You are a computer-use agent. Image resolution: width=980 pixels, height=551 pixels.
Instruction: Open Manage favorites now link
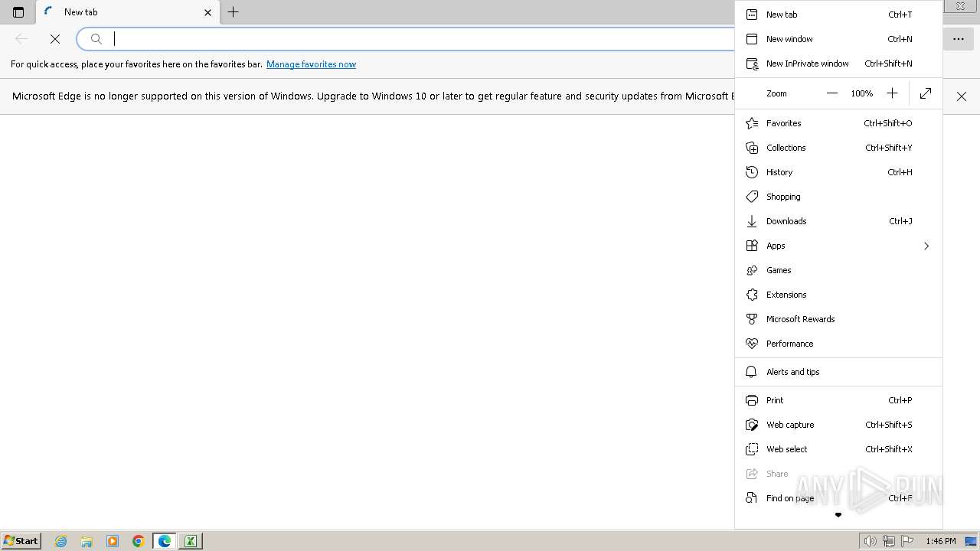click(311, 64)
